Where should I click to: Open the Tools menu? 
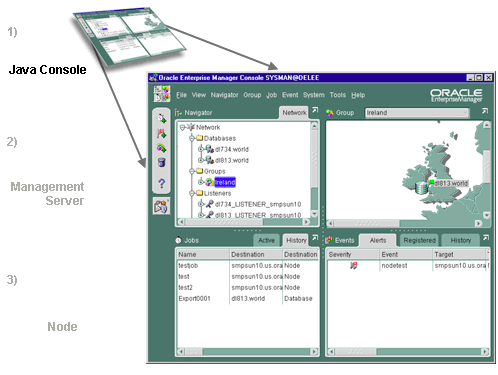338,95
